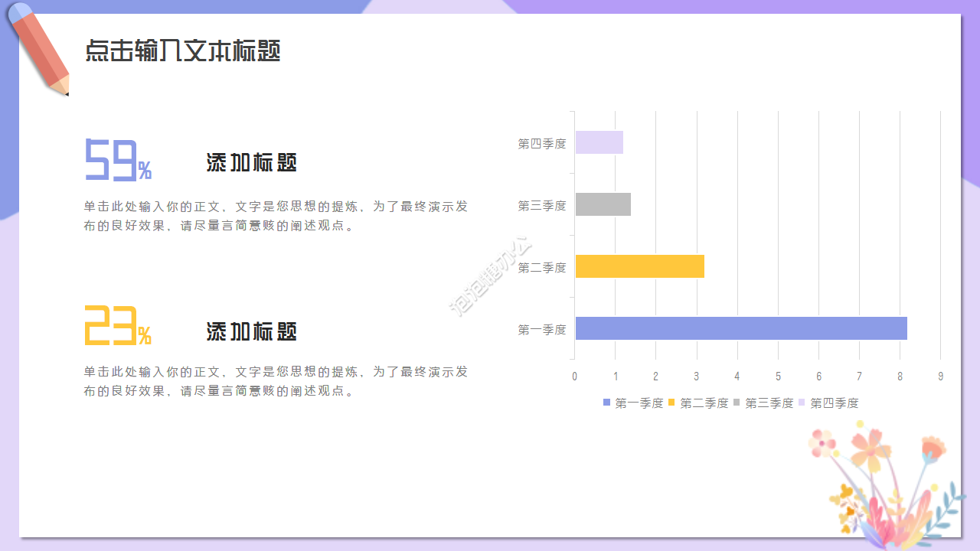980x551 pixels.
Task: Click the 第四季度 legend label
Action: [x=835, y=403]
